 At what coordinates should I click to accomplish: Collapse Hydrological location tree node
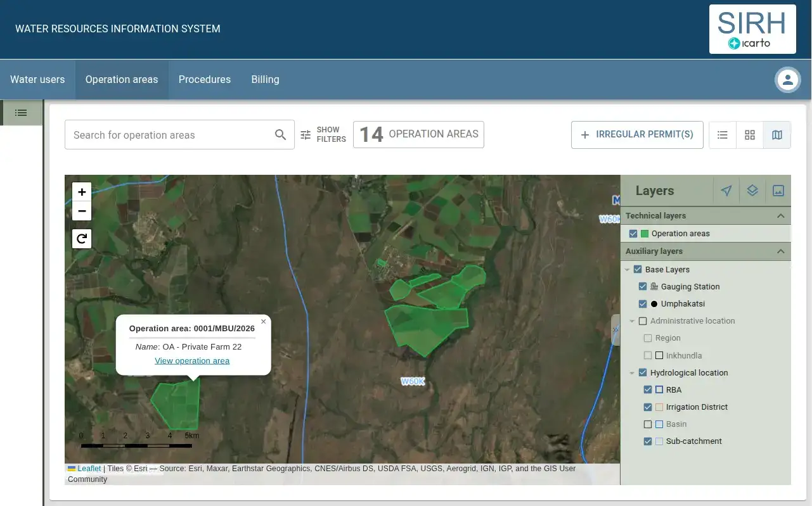(x=632, y=373)
